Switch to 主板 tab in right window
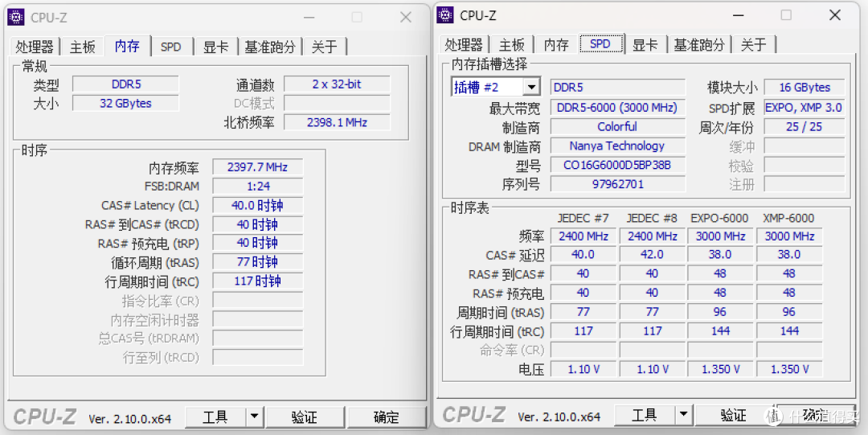Viewport: 868px width, 435px height. click(511, 44)
